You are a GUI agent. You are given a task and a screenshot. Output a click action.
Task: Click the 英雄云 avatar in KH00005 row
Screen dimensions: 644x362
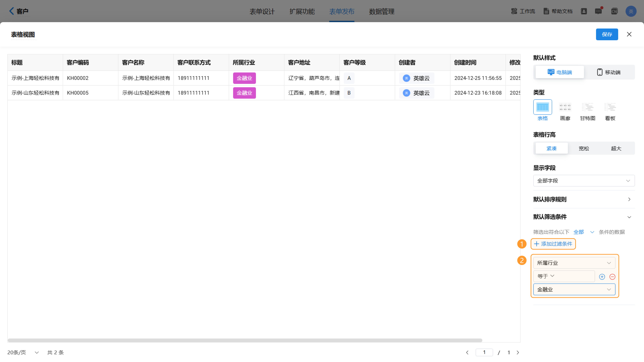point(407,93)
